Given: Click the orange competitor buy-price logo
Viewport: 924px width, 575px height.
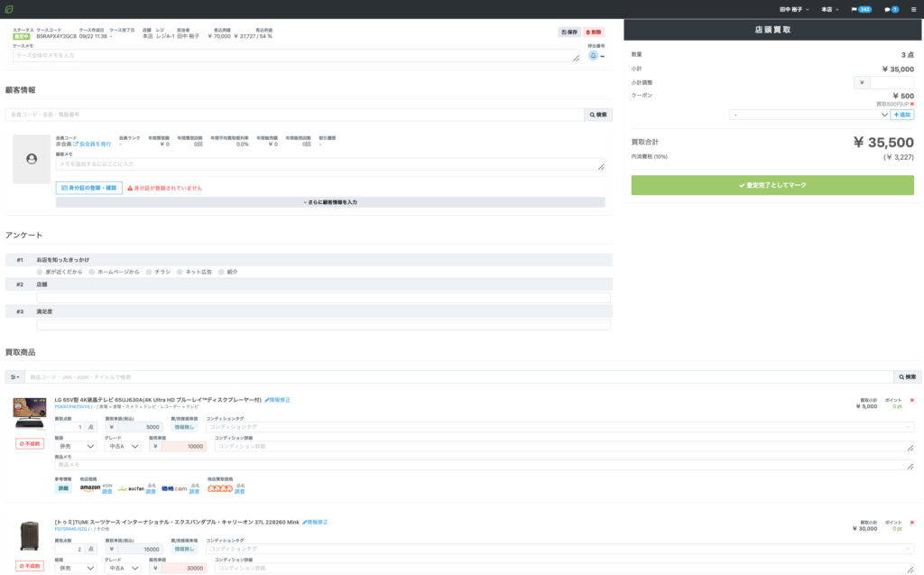Looking at the screenshot, I should (220, 488).
